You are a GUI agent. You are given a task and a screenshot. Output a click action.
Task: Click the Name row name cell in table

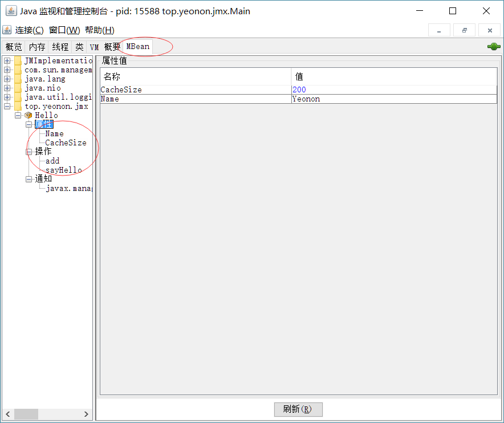point(196,99)
